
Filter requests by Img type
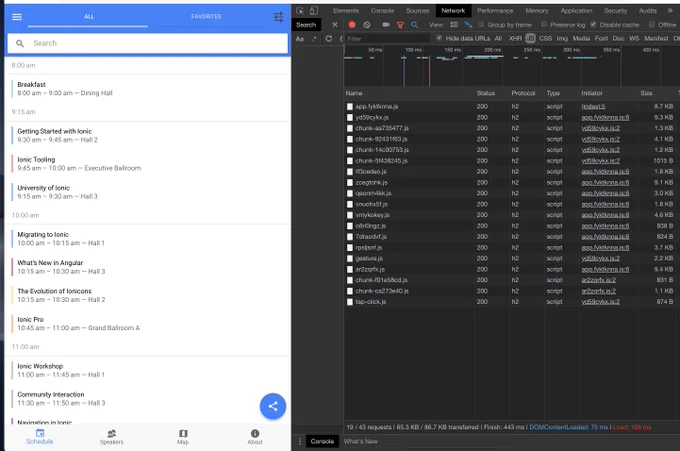click(x=562, y=39)
